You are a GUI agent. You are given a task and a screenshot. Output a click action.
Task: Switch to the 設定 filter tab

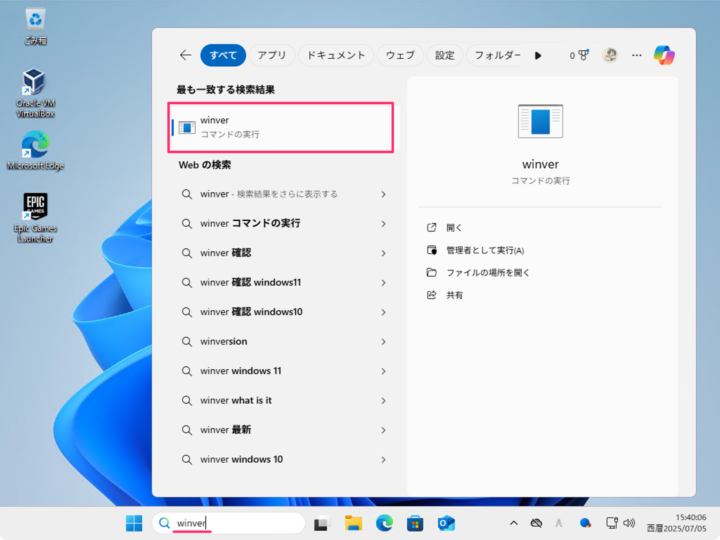(444, 55)
